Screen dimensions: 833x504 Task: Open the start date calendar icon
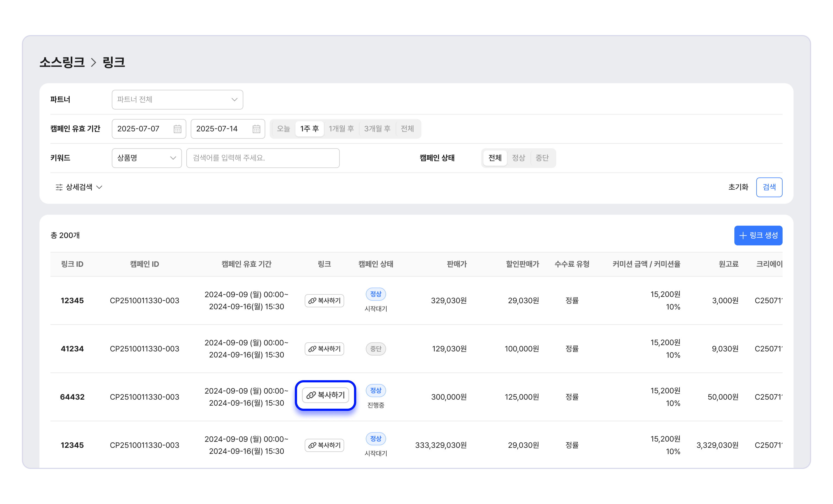point(178,129)
